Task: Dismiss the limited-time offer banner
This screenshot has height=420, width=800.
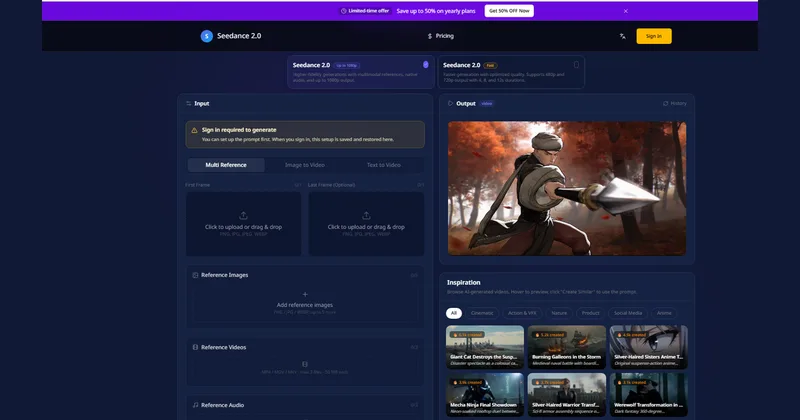Action: click(x=626, y=11)
